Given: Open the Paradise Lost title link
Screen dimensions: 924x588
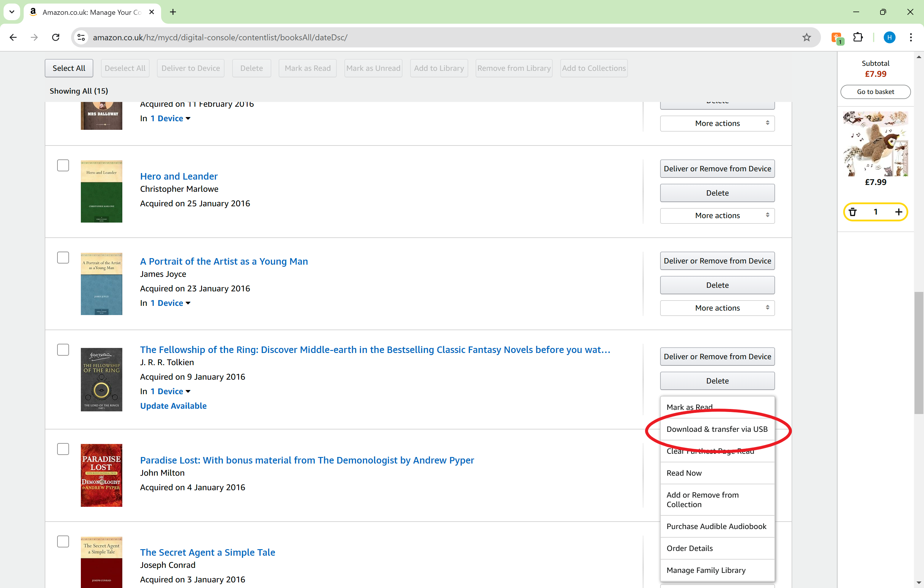Looking at the screenshot, I should 307,461.
